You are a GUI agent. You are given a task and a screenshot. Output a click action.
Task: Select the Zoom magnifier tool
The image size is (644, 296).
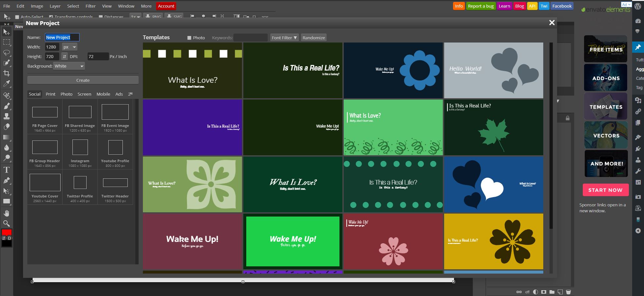(7, 223)
